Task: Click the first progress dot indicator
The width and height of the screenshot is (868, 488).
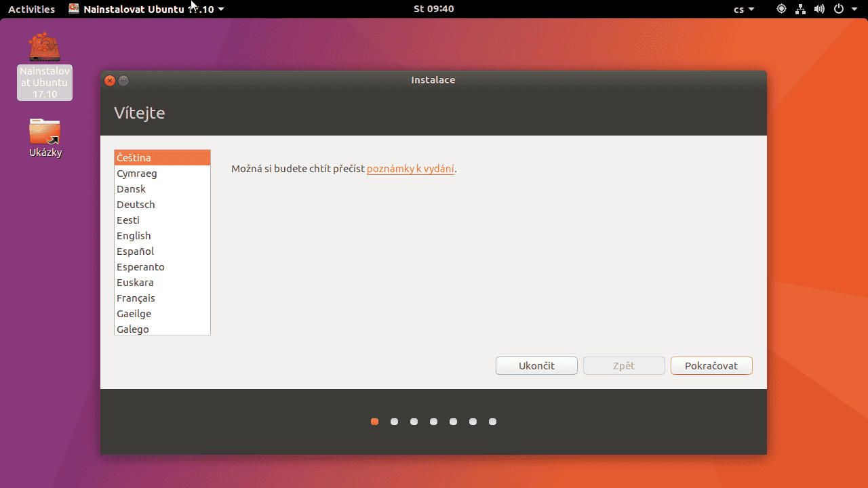Action: click(374, 422)
